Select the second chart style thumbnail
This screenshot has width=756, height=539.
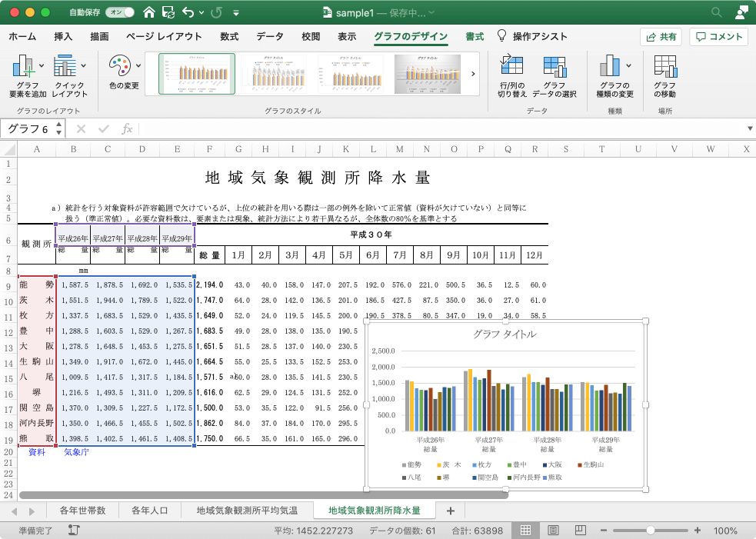tap(274, 74)
